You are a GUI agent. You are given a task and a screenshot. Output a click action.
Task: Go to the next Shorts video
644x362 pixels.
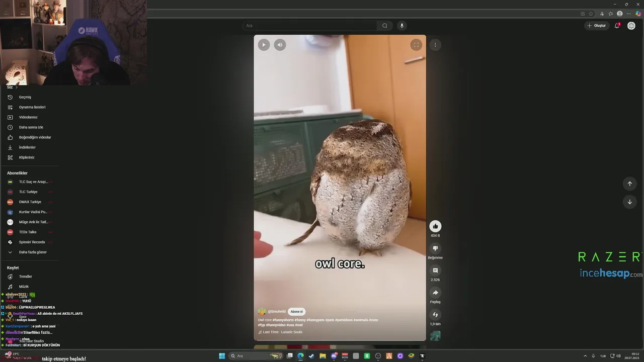coord(629,202)
